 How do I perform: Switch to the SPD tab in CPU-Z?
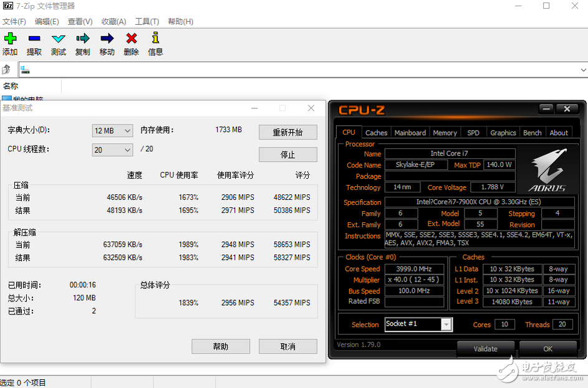(x=474, y=132)
